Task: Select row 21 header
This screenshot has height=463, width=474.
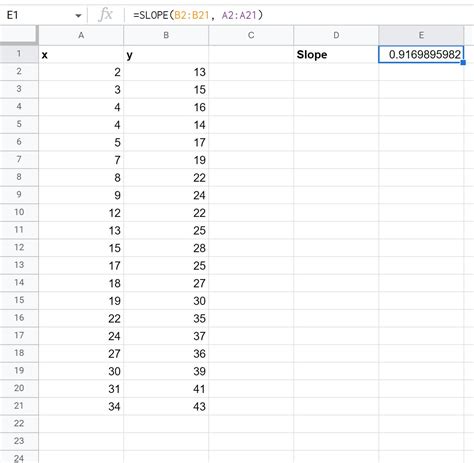Action: pos(19,406)
